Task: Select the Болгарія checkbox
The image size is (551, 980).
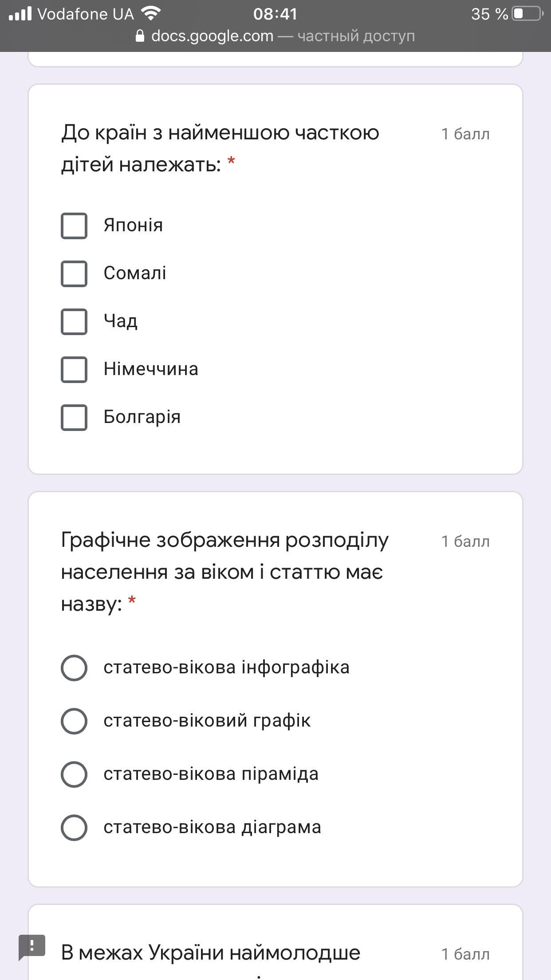Action: (x=74, y=417)
